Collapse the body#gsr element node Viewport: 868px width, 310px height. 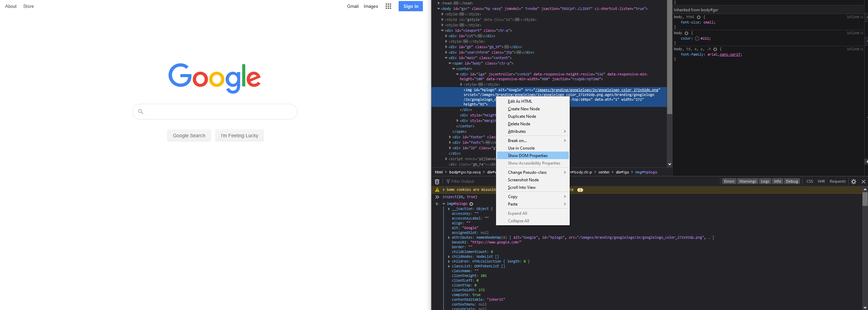tap(439, 9)
